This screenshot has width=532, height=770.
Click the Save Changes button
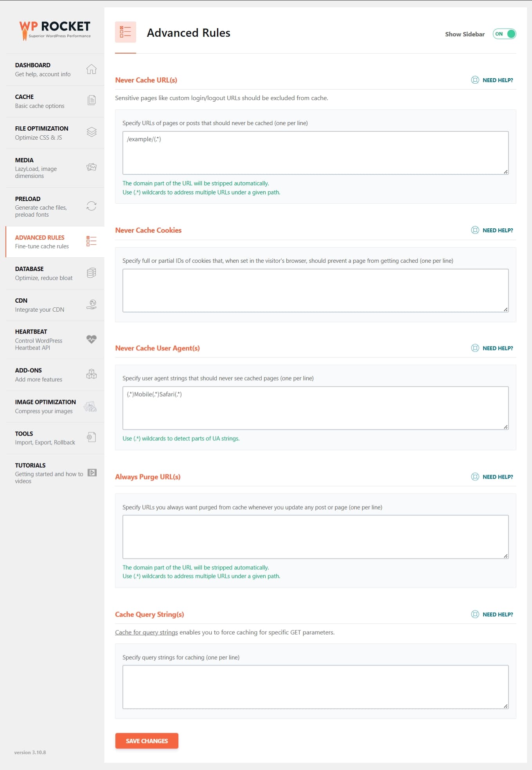pos(147,741)
